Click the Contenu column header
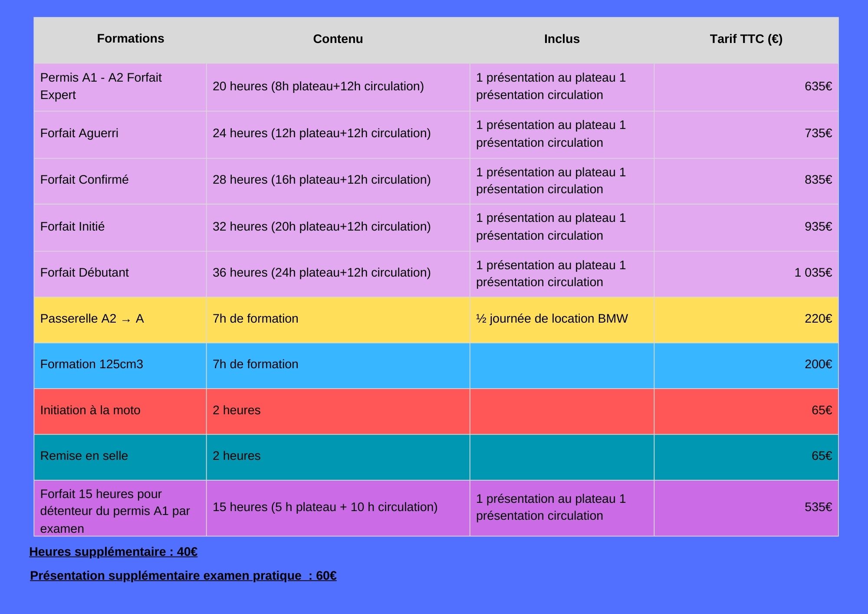The width and height of the screenshot is (868, 614). click(x=338, y=39)
